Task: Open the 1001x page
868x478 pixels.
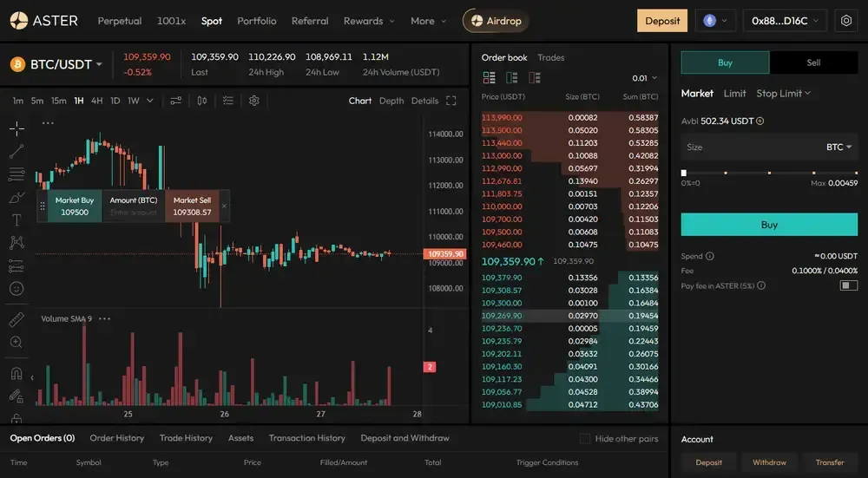Action: point(171,21)
